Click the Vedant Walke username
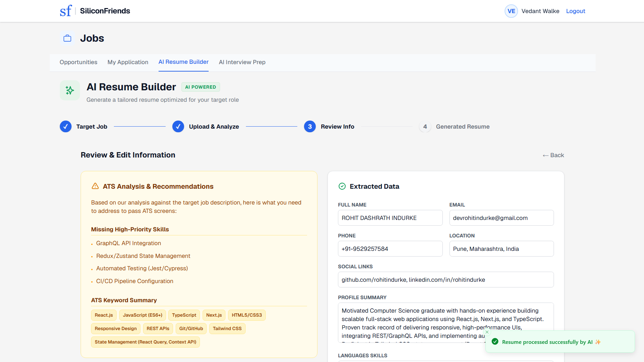This screenshot has height=362, width=644. (x=540, y=11)
